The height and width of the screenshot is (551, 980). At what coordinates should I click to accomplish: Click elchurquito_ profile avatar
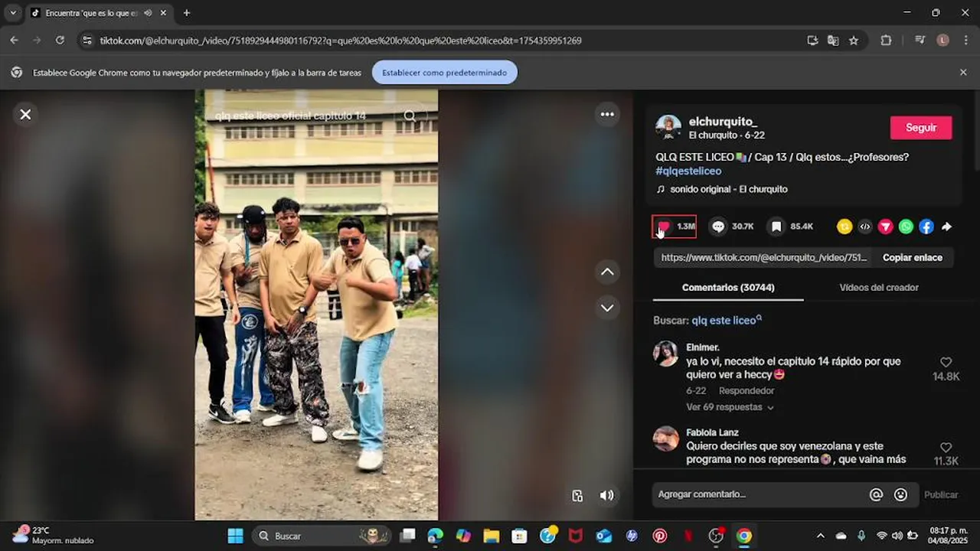(668, 128)
